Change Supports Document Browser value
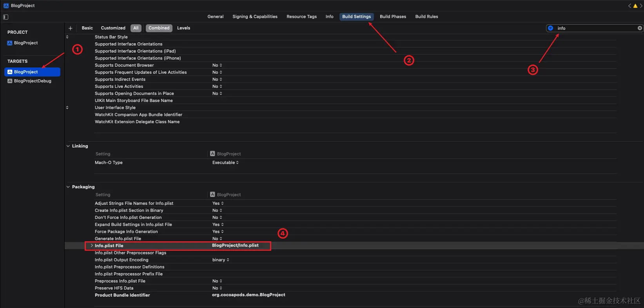The image size is (644, 308). pos(217,65)
